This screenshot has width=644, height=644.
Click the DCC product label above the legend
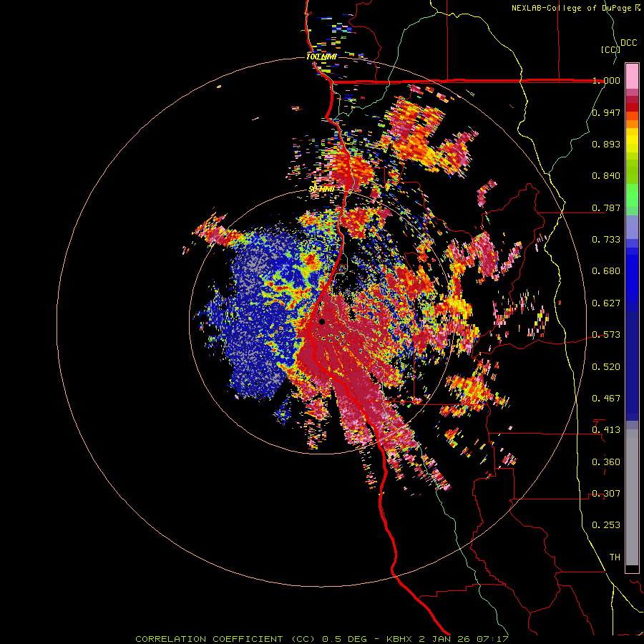628,43
